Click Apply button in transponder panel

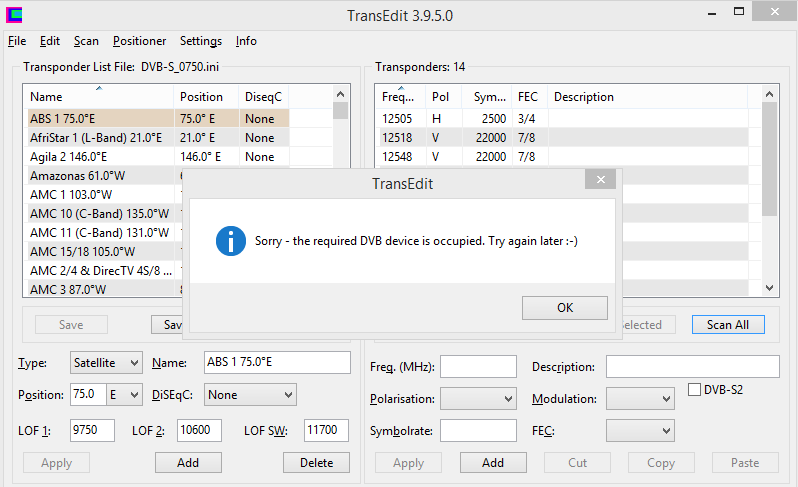point(409,463)
